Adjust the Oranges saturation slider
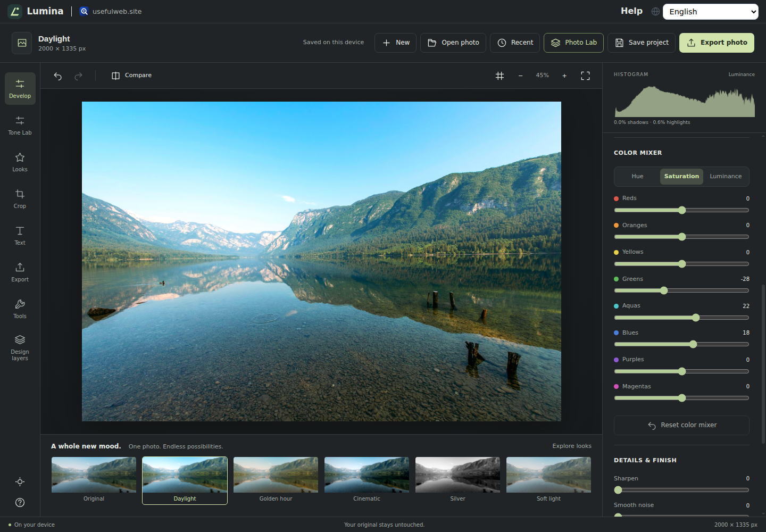Screen dimensions: 766x532 [681, 237]
